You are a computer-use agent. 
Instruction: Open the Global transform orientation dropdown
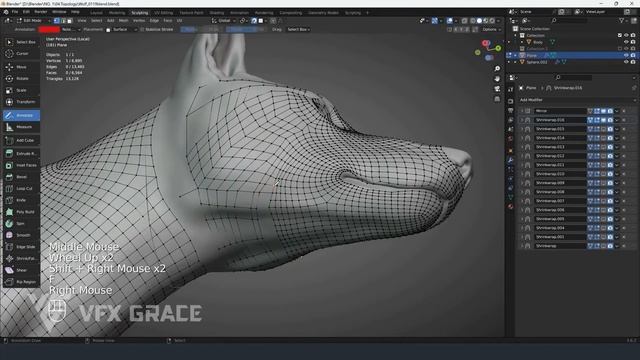coord(224,20)
